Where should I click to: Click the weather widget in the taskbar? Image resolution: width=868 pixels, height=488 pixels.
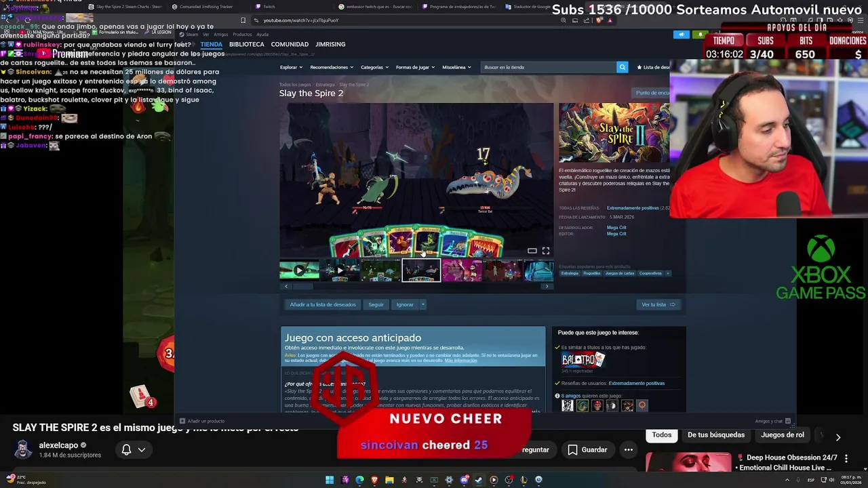point(26,480)
